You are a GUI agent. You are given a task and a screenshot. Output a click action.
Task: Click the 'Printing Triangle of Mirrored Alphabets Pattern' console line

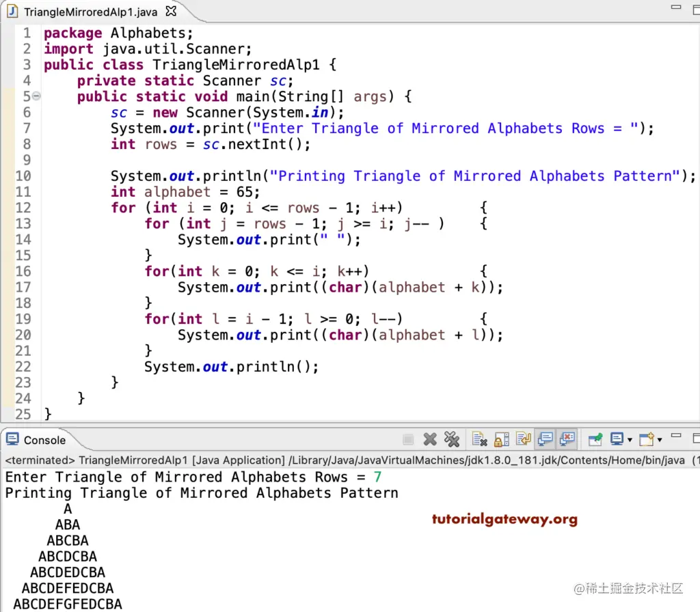(202, 493)
